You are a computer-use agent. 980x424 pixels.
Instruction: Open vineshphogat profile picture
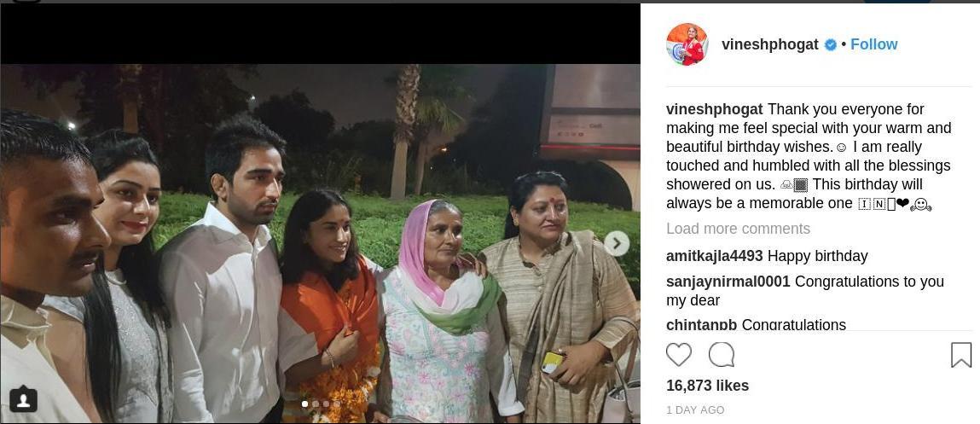tap(687, 44)
